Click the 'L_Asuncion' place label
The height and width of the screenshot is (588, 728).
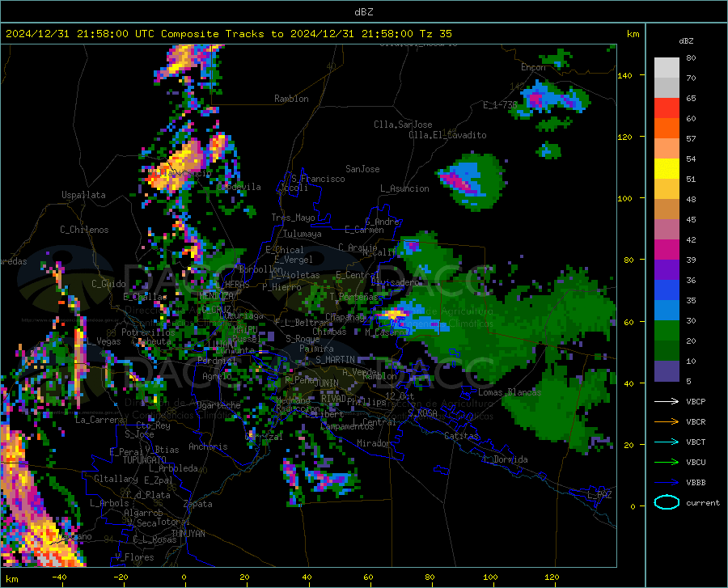click(x=404, y=188)
